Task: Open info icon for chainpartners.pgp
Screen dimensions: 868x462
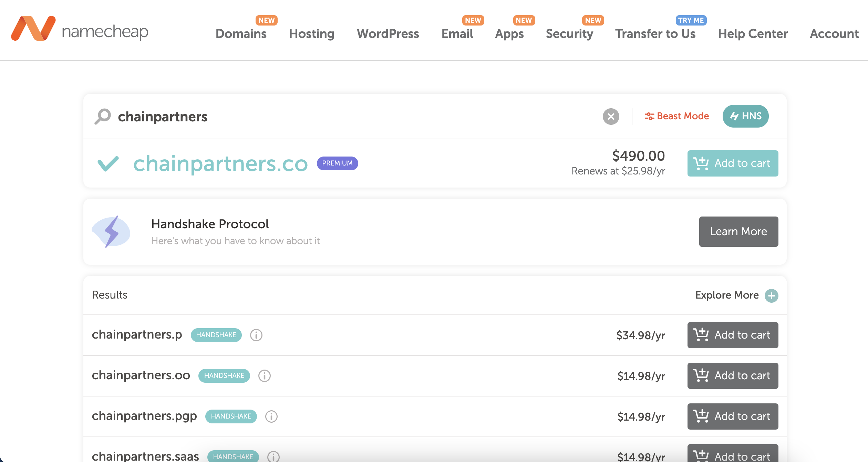Action: click(271, 416)
